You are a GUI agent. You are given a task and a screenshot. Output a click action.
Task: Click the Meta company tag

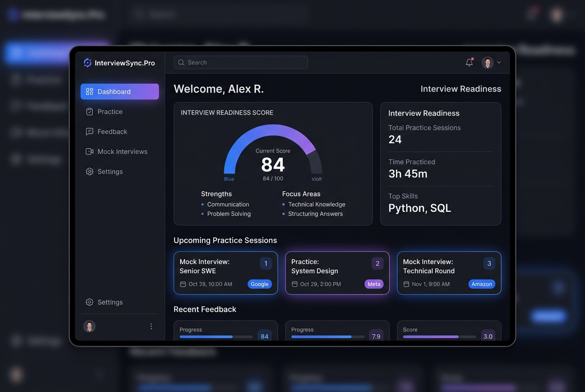click(x=374, y=284)
